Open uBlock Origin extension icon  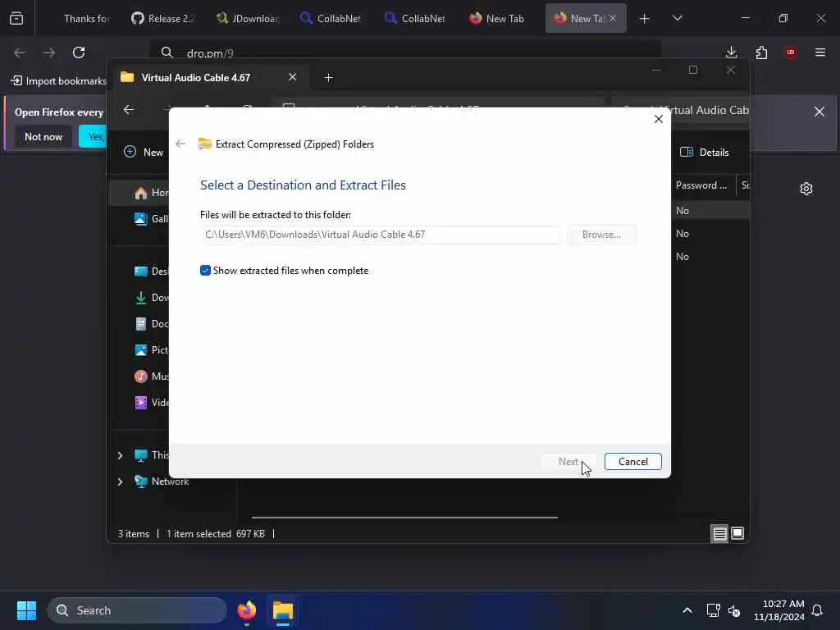[791, 52]
